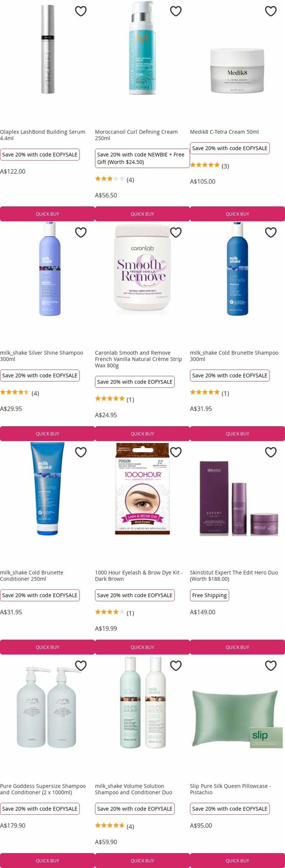View Skinstitut Expert The Edit Hero Duo
This screenshot has height=868, width=285.
234,575
